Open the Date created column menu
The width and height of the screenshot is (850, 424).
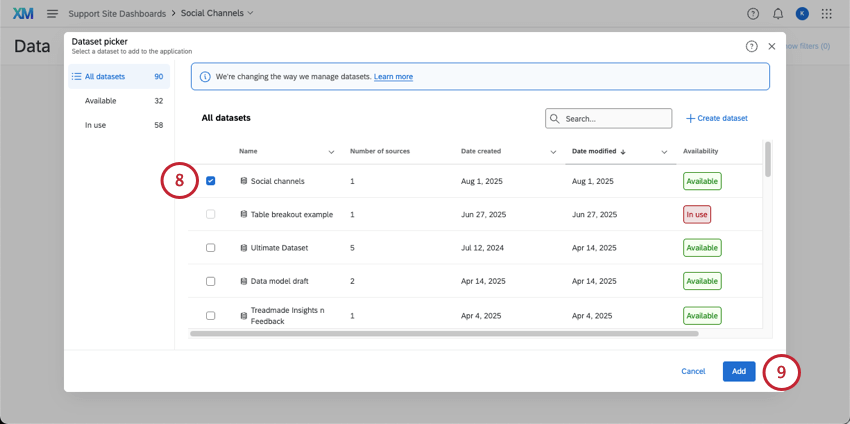[553, 152]
